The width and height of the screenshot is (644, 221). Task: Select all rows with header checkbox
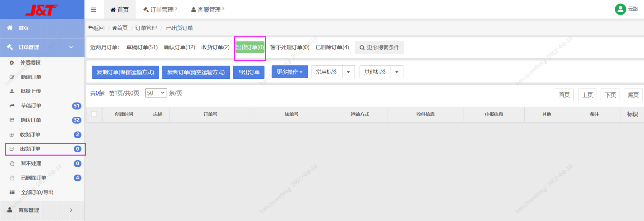point(94,114)
